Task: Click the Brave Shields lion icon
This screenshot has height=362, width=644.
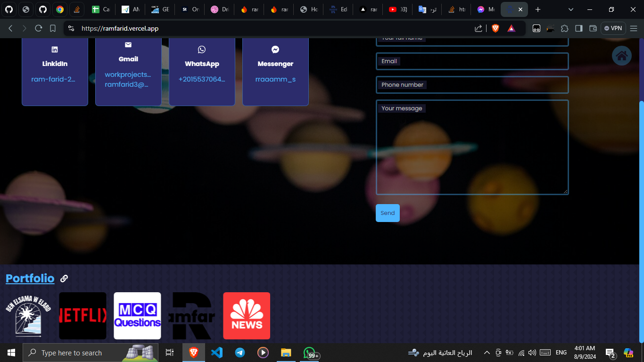Action: click(495, 28)
